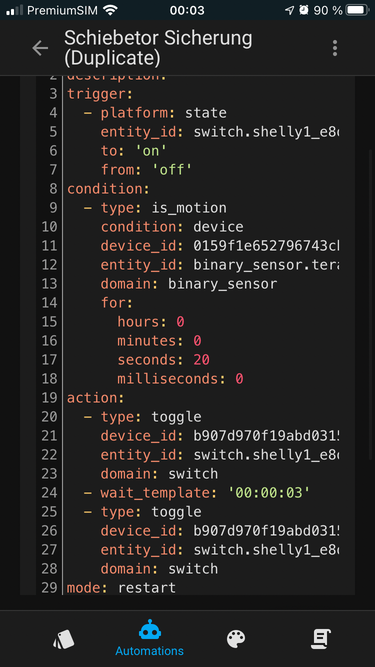
Task: Tap the alarm clock status icon
Action: pos(304,10)
